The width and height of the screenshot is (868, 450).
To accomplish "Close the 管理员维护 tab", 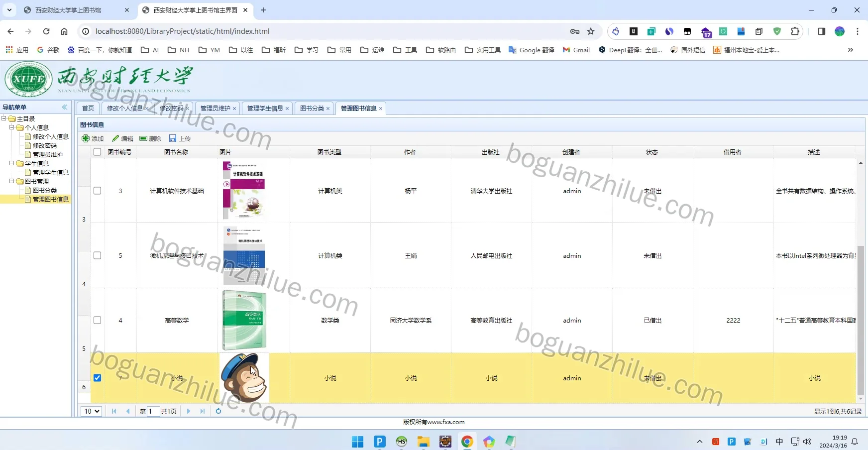I will pyautogui.click(x=234, y=109).
